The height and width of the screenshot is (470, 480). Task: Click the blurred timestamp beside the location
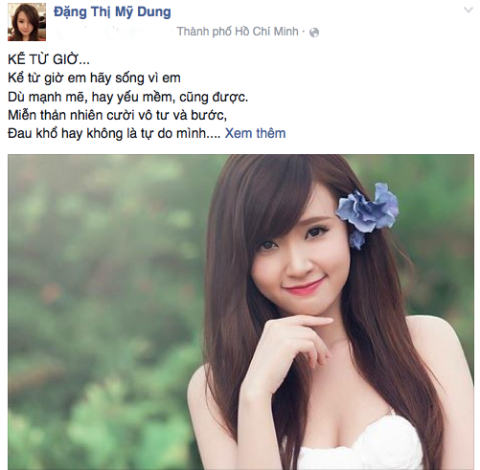click(x=113, y=32)
